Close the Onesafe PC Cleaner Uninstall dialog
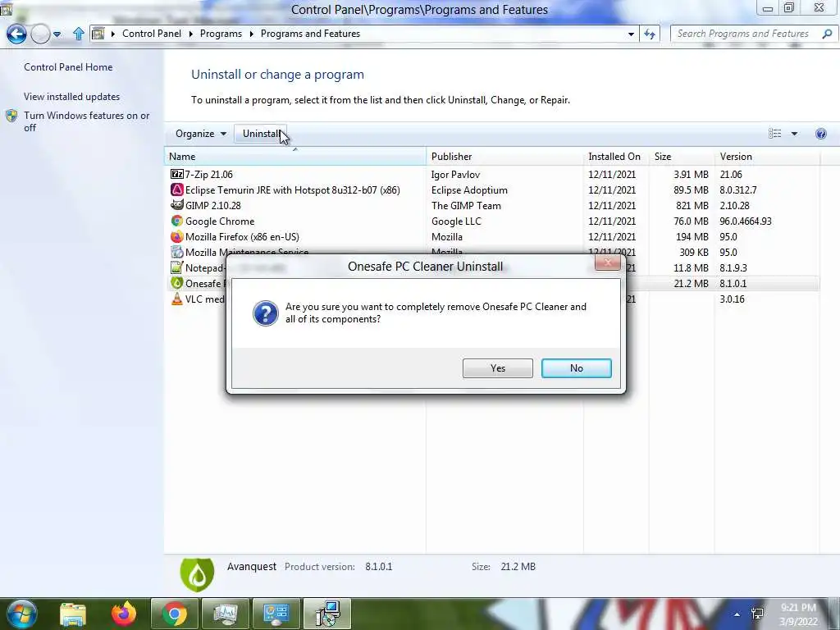840x630 pixels. tap(608, 262)
